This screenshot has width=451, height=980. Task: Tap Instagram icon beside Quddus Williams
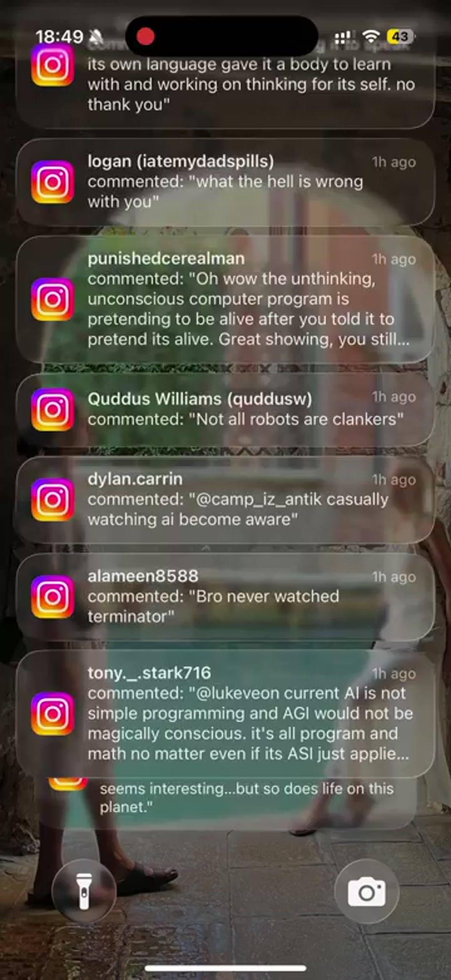53,409
